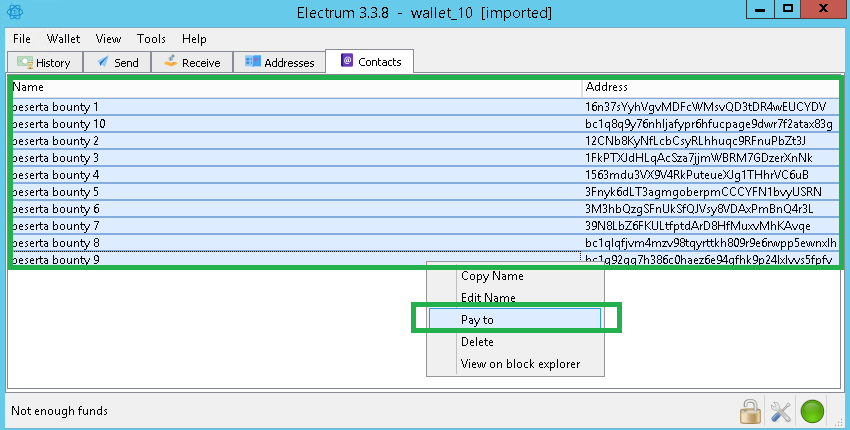
Task: Click address starting with 3Fnyk6dLT3
Action: coord(703,192)
